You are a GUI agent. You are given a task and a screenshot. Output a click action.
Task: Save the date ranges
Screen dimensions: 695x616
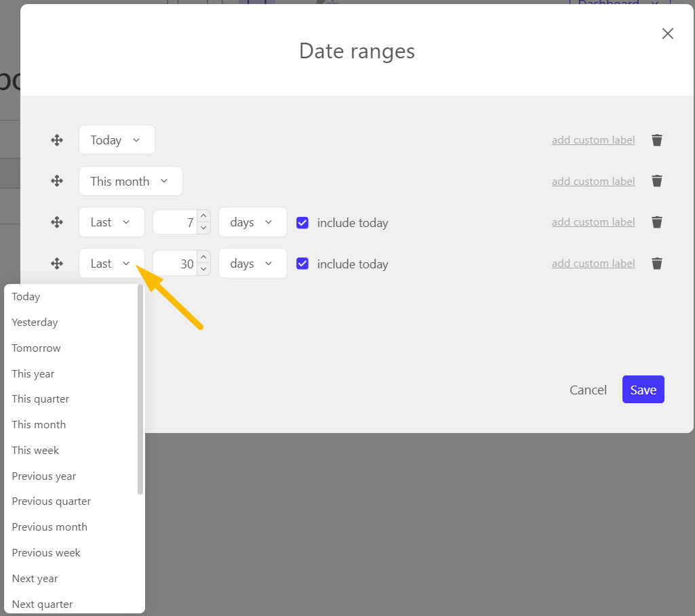pyautogui.click(x=643, y=390)
